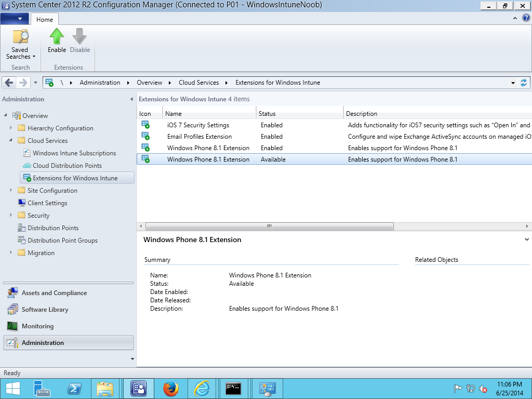Screen dimensions: 532x399
Task: Collapse the details pane chevron
Action: (x=527, y=240)
